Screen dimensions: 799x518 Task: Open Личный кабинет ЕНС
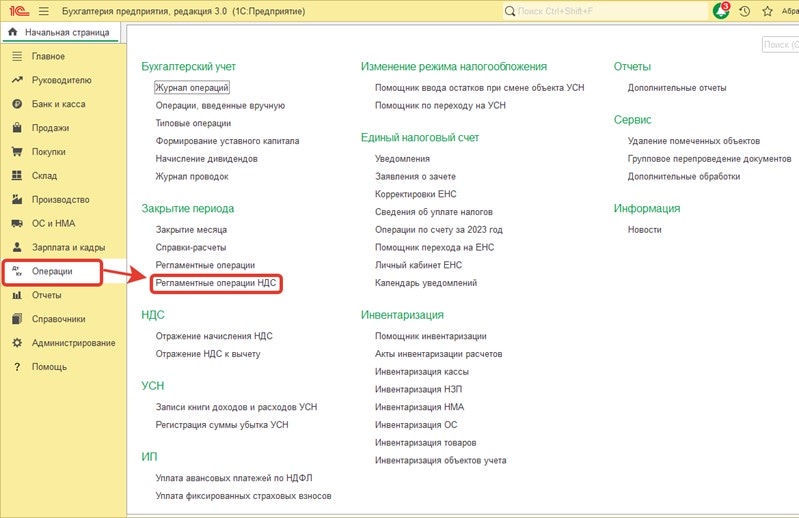(x=418, y=265)
